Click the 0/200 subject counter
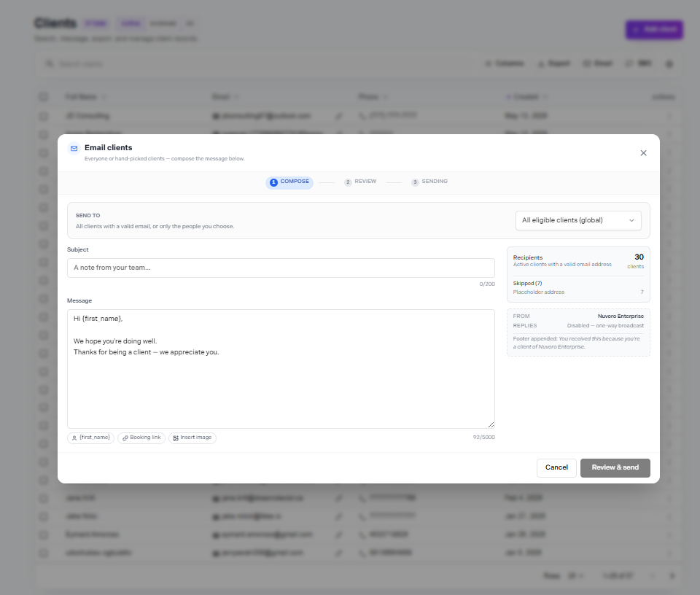700x595 pixels. point(487,284)
